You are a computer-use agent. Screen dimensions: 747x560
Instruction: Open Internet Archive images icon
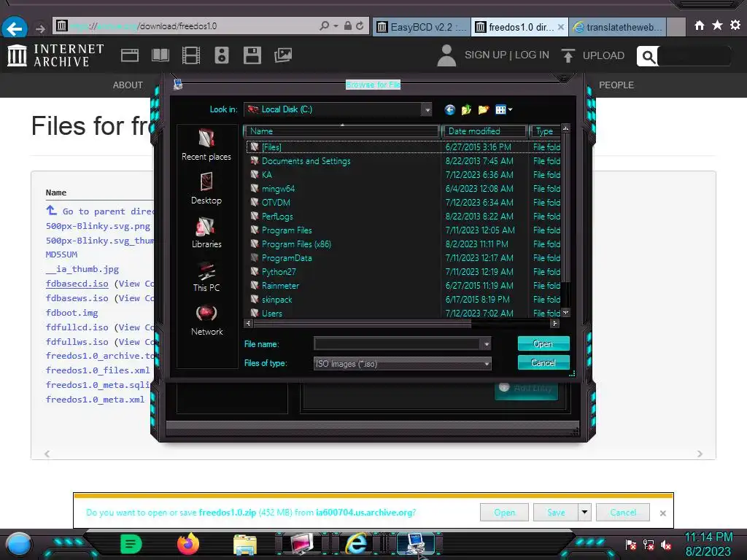[x=283, y=55]
